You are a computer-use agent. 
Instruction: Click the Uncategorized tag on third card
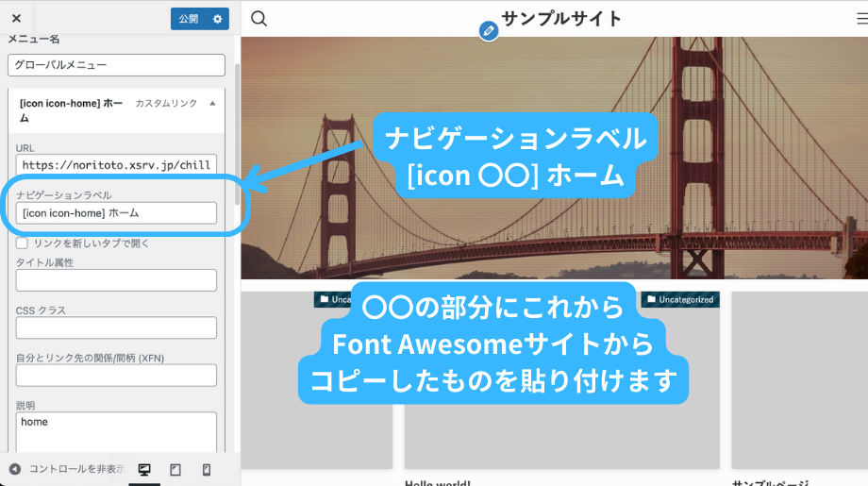(680, 299)
